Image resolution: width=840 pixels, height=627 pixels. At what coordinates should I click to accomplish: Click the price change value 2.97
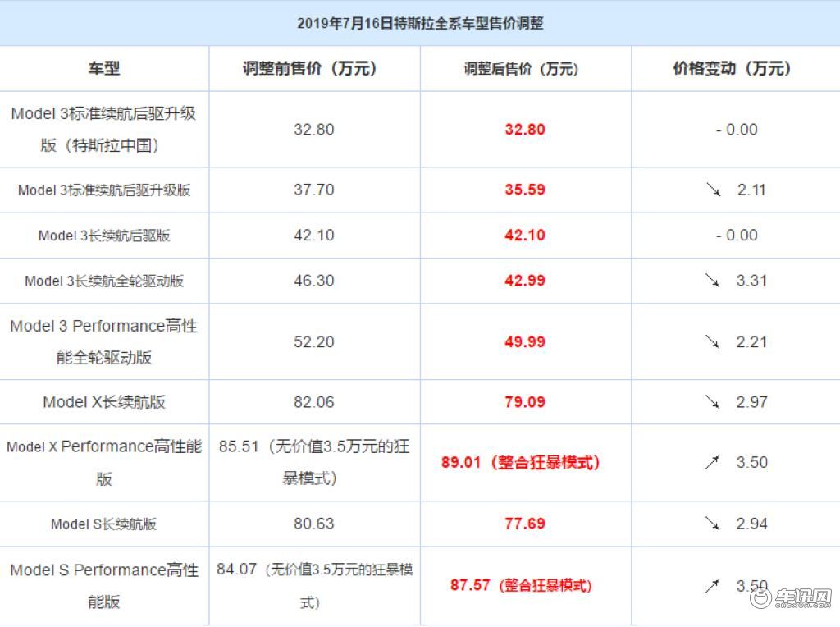coord(751,402)
